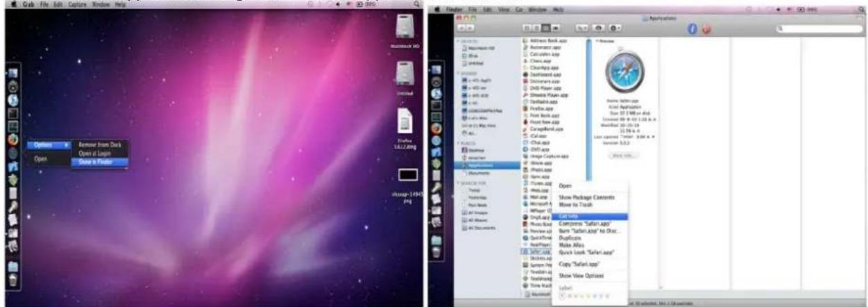The image size is (868, 307).
Task: Clear the label with the X label option
Action: pyautogui.click(x=561, y=295)
